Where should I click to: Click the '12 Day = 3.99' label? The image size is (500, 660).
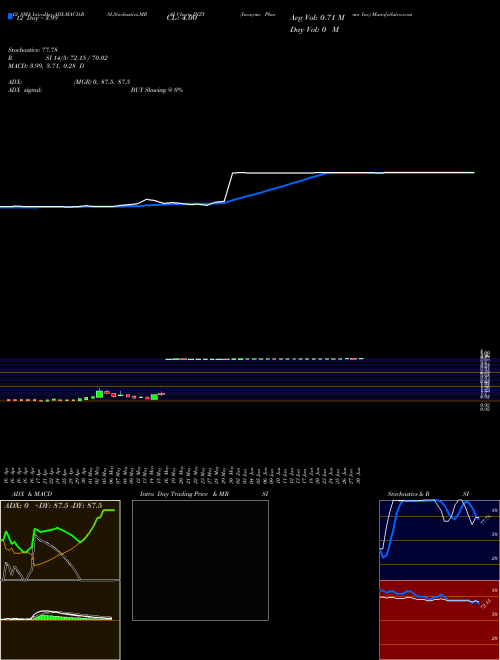click(37, 18)
